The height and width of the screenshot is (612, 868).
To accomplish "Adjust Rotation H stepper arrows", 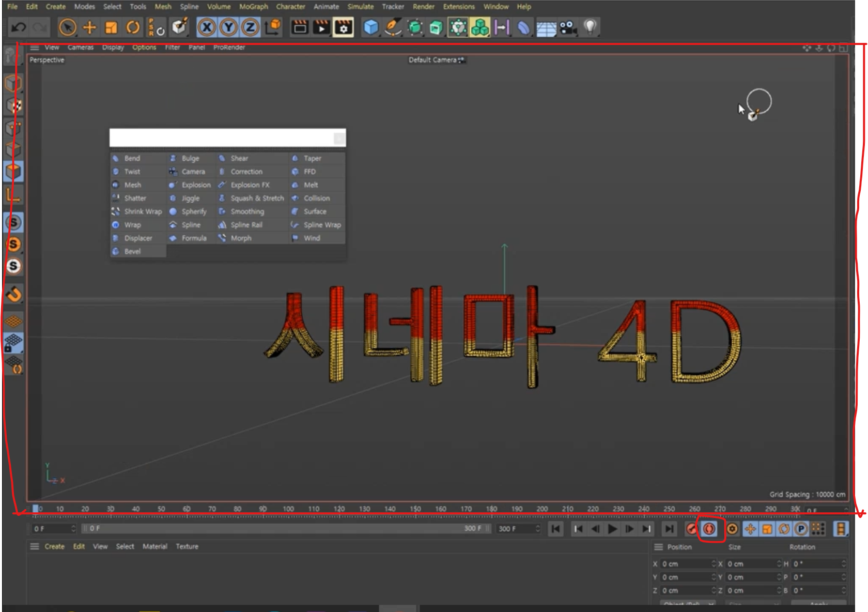I will [x=843, y=564].
